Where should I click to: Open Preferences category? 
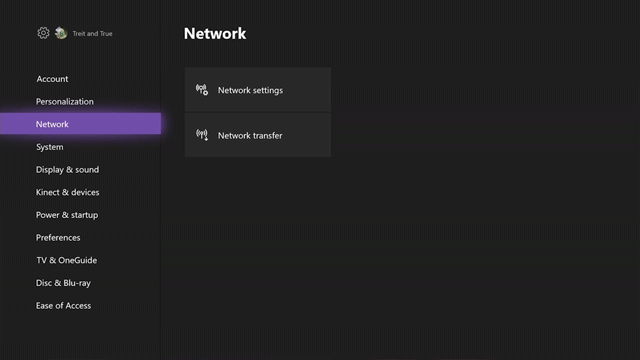point(58,238)
